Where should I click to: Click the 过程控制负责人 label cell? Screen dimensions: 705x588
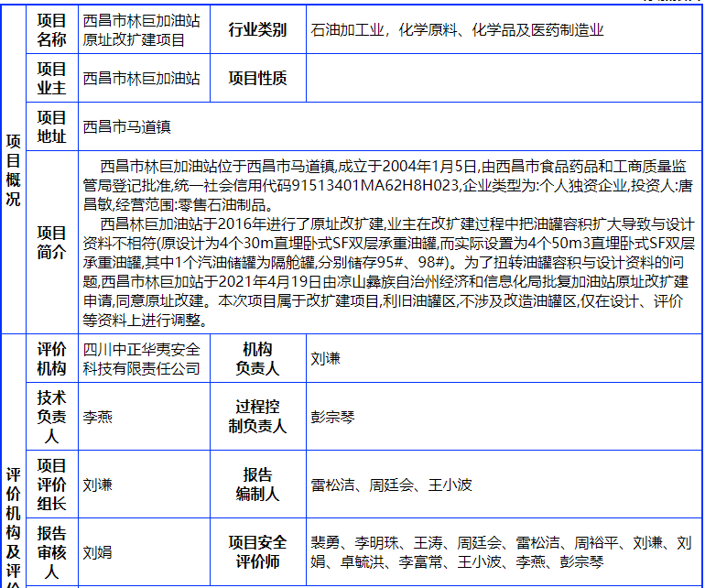pyautogui.click(x=257, y=417)
